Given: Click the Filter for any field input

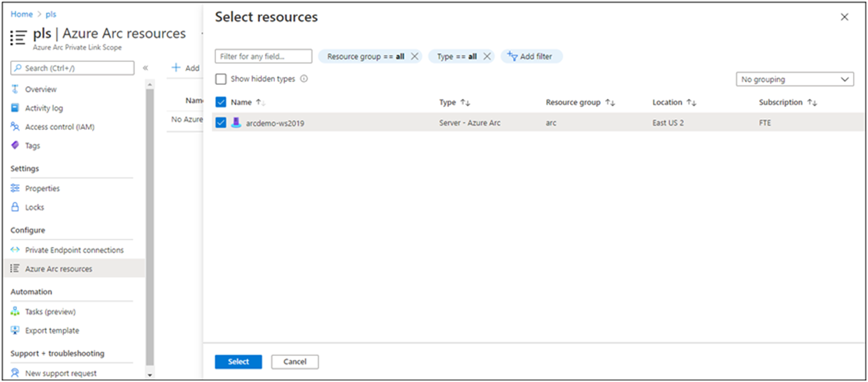Looking at the screenshot, I should tap(264, 56).
